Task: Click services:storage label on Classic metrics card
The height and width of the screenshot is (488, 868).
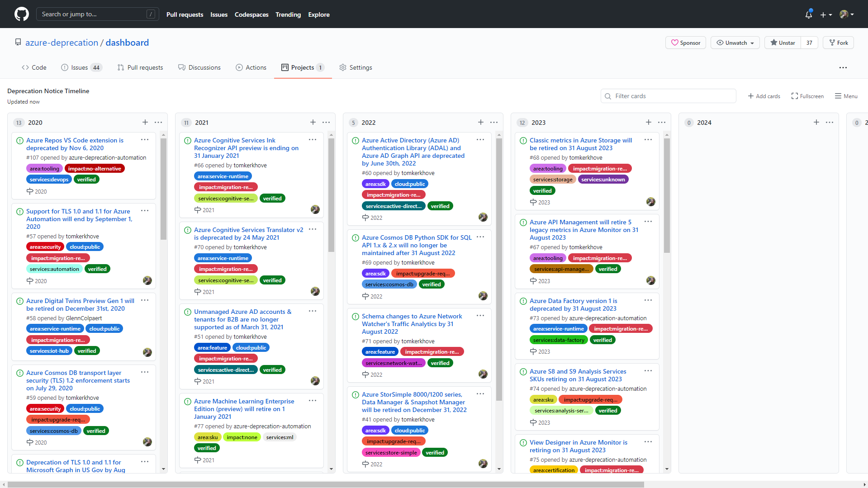Action: (x=553, y=179)
